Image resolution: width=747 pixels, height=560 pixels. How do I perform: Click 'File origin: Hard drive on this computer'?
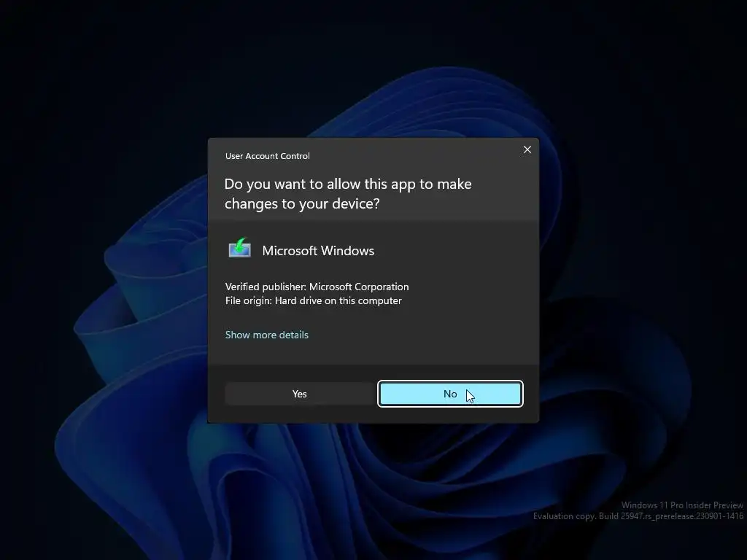[314, 300]
